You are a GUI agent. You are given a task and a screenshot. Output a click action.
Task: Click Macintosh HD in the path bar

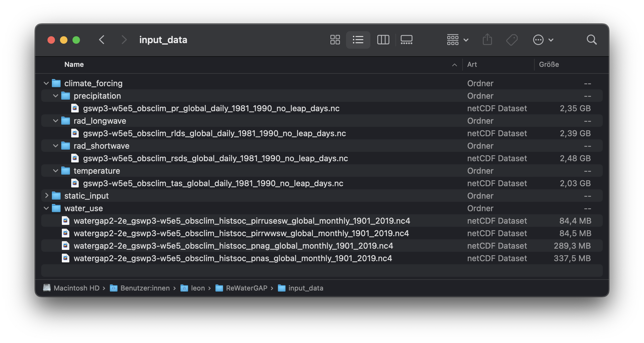(76, 288)
